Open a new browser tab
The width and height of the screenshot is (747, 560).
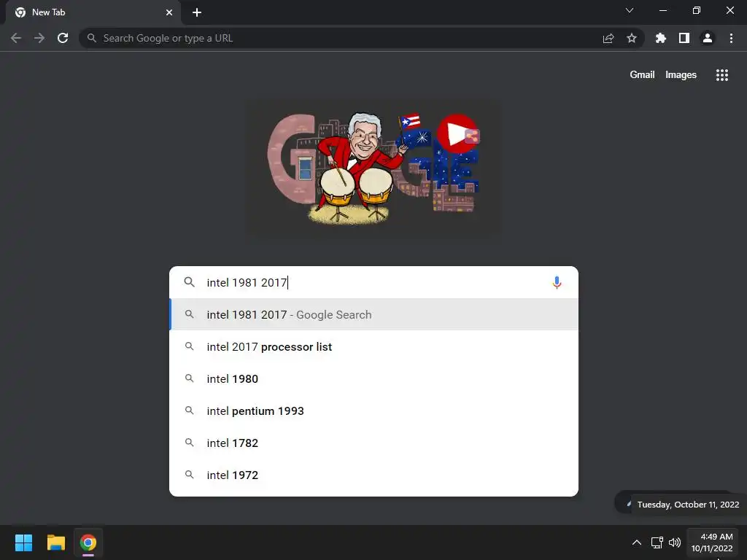coord(197,12)
